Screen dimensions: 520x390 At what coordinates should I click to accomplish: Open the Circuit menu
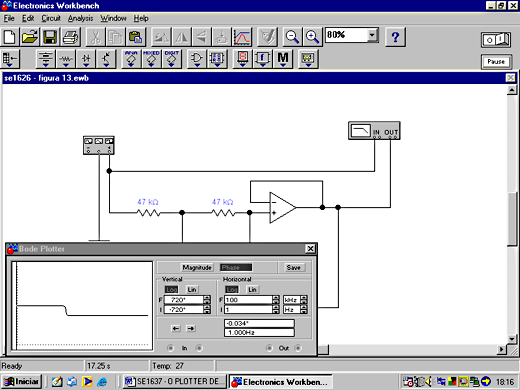[51, 18]
